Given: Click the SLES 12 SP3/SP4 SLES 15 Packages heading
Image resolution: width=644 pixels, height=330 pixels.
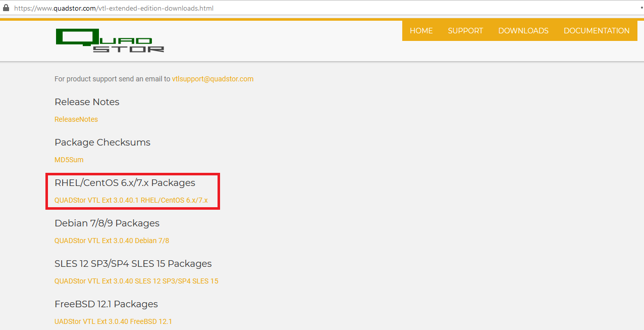Looking at the screenshot, I should point(133,264).
